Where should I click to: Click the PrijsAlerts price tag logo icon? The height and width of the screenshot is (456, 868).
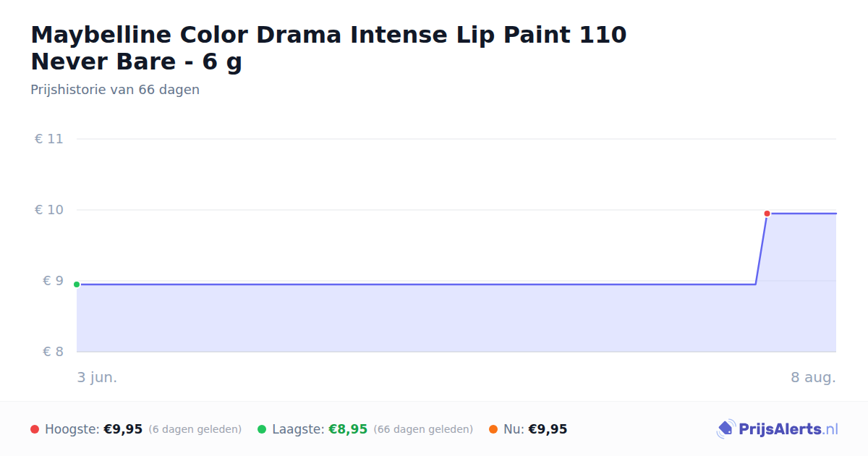(726, 429)
